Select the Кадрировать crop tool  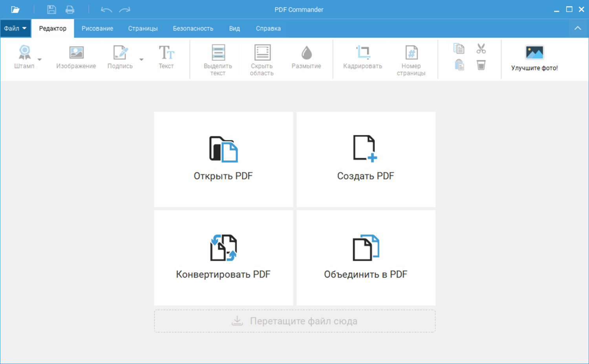[362, 57]
